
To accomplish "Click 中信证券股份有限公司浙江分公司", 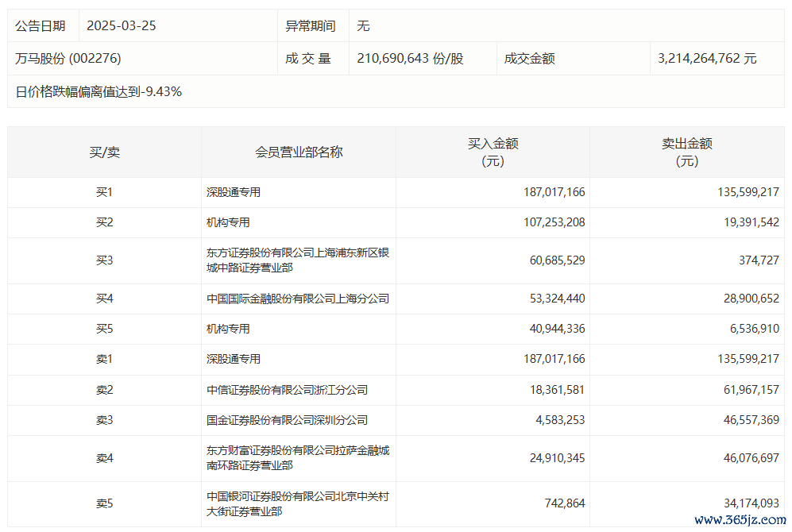I will tap(287, 390).
